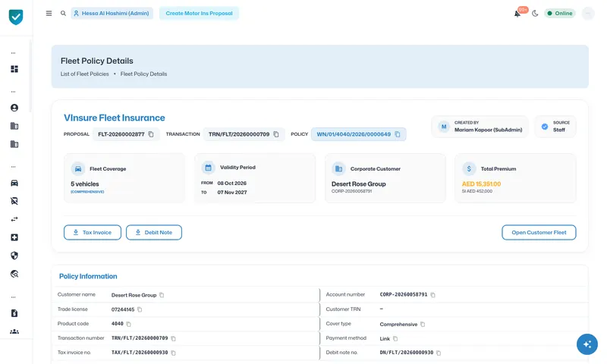Click the Fleet Coverage car icon
This screenshot has height=364, width=607.
pos(78,169)
